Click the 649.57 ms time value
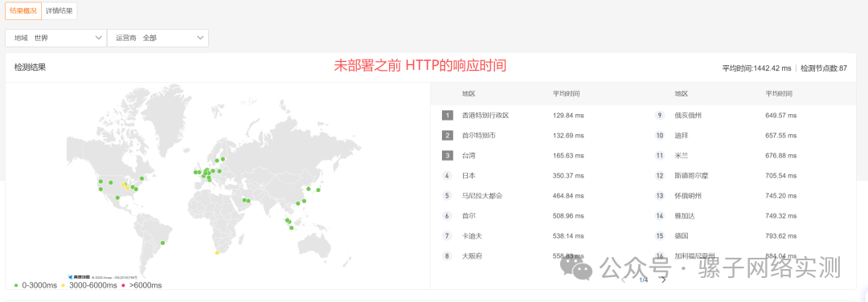The image size is (868, 302). 780,116
